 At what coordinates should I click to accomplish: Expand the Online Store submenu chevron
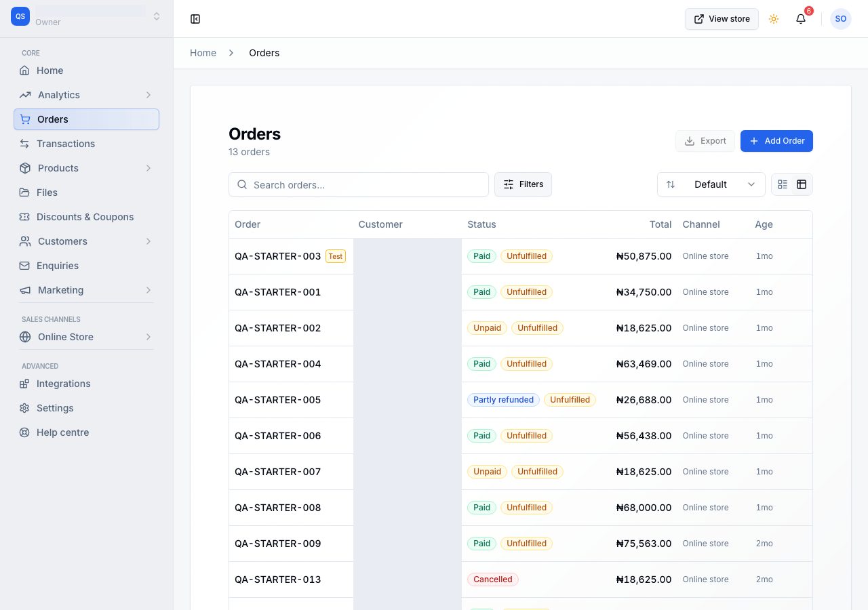tap(148, 337)
